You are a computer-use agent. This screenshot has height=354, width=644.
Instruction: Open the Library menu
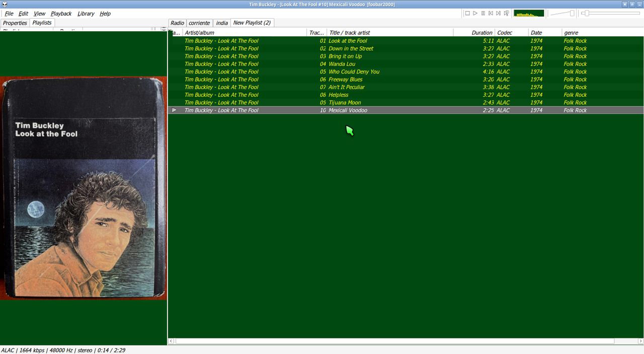[x=86, y=14]
